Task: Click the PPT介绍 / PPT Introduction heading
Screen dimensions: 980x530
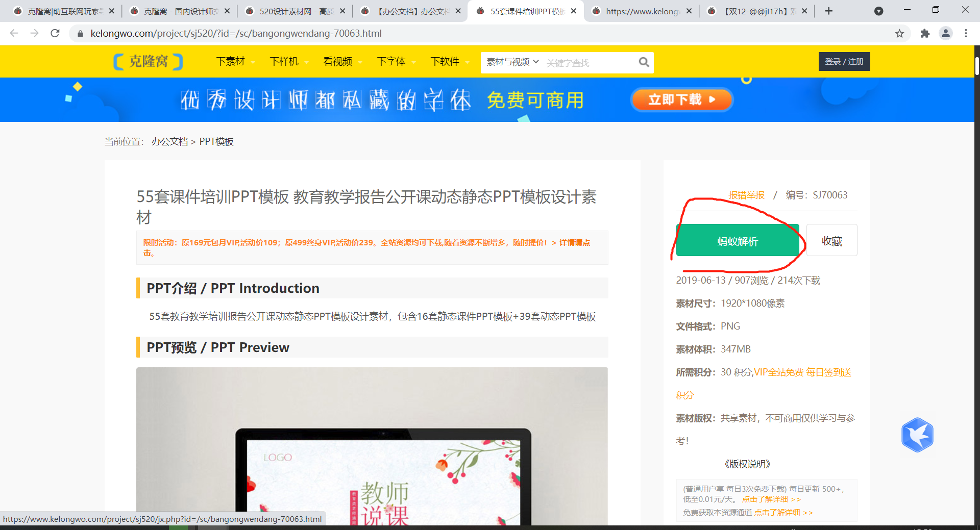Action: tap(233, 288)
